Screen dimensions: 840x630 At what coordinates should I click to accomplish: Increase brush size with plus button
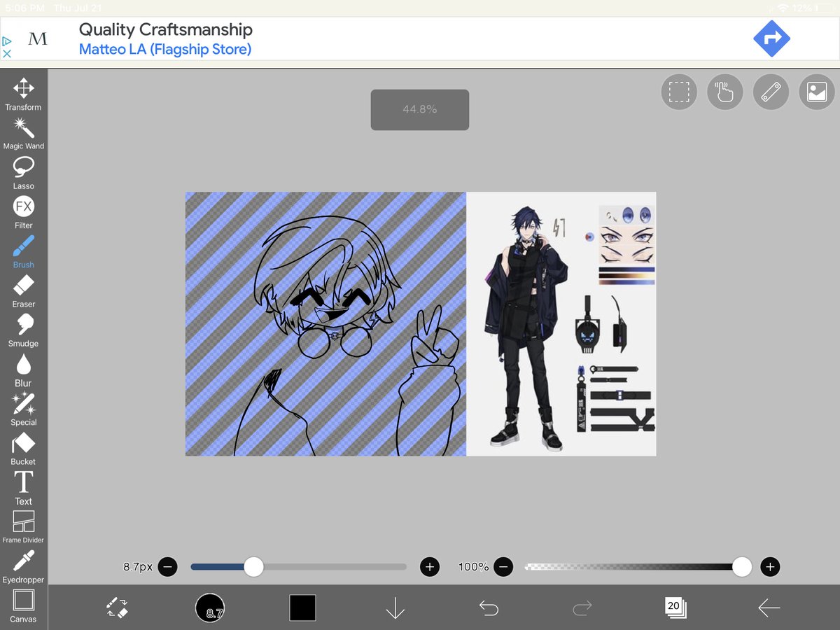[x=430, y=567]
